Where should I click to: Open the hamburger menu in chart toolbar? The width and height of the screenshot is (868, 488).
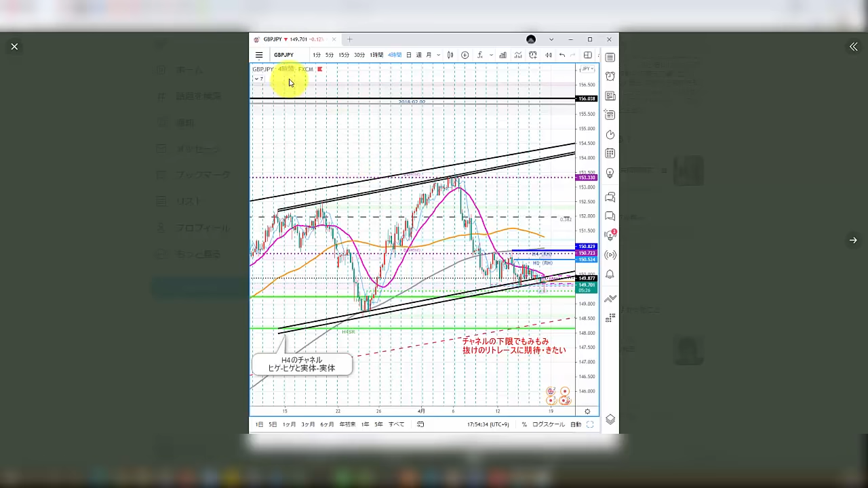(x=259, y=55)
